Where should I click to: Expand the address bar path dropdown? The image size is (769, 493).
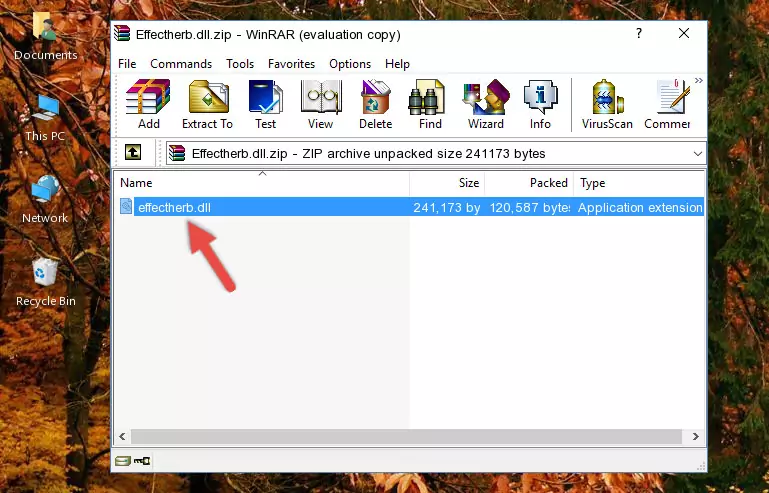click(x=697, y=154)
